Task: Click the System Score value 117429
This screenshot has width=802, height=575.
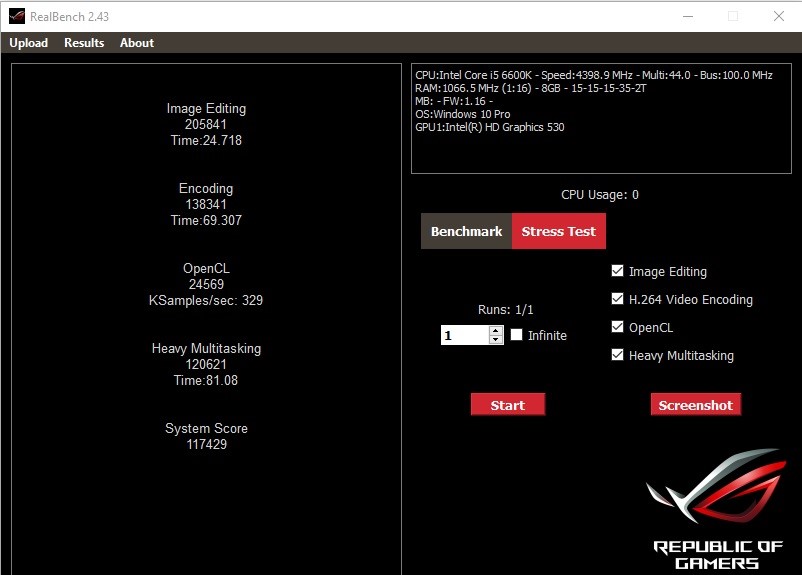Action: pyautogui.click(x=207, y=445)
